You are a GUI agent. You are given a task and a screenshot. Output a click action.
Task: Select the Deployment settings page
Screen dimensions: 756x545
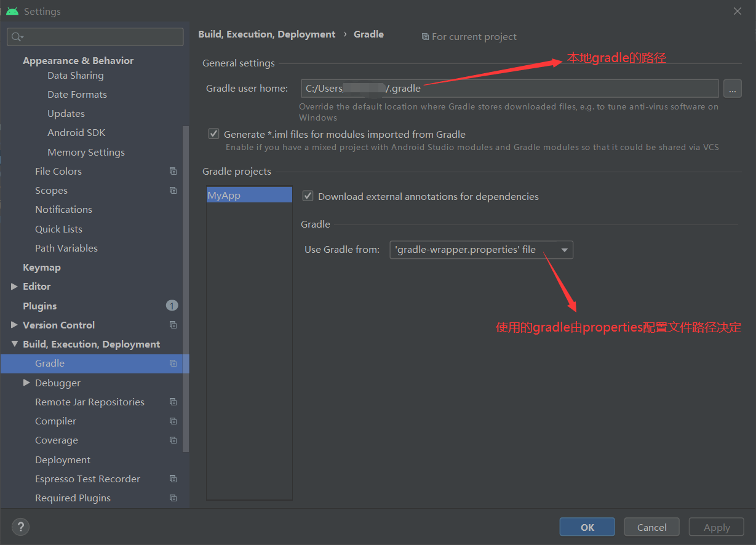click(63, 459)
